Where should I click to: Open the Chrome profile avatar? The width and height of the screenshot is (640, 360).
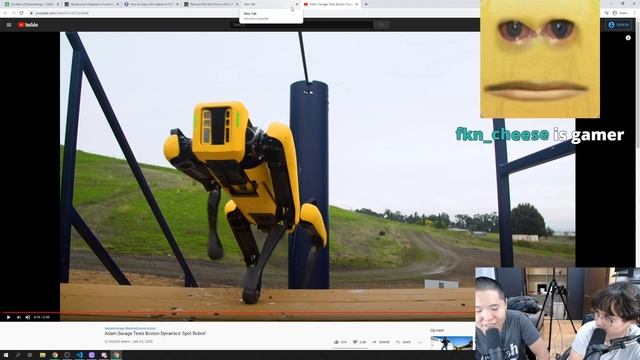pyautogui.click(x=615, y=13)
